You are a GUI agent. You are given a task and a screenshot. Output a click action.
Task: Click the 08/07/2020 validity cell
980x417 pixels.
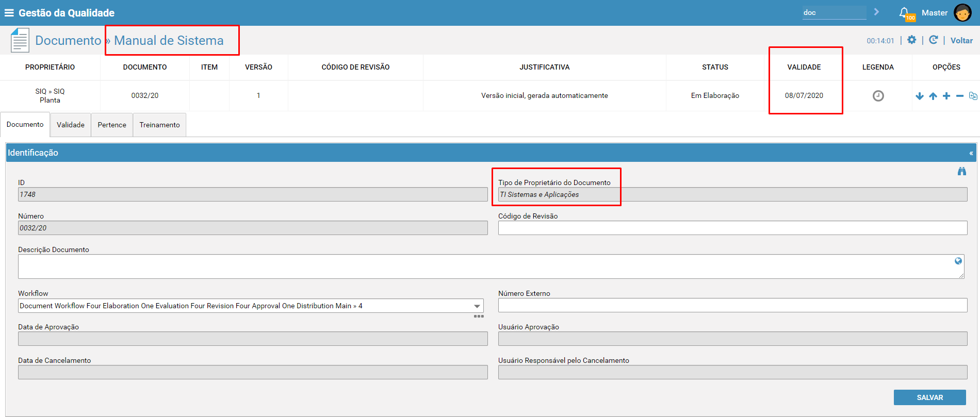(804, 95)
